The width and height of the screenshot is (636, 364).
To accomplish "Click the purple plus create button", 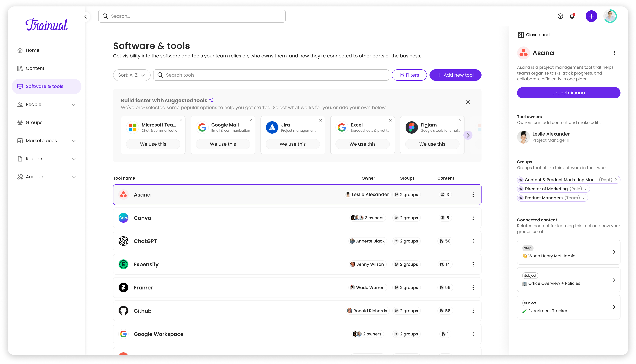I will [x=591, y=16].
